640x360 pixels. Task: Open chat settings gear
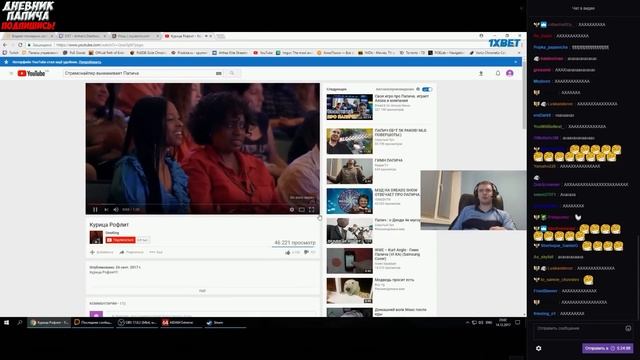538,348
